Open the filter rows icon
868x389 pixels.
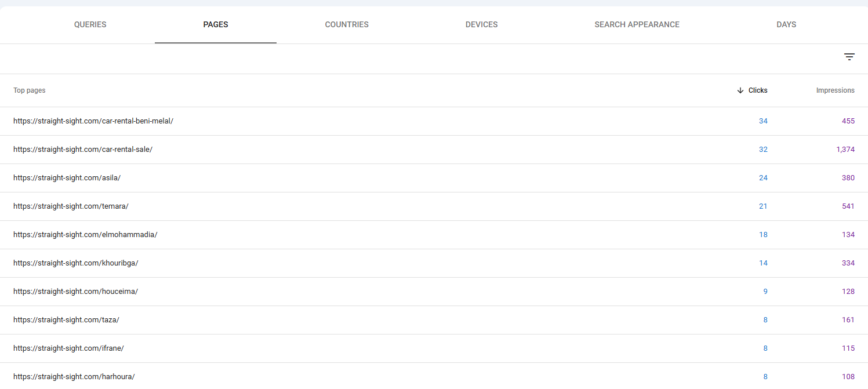point(849,57)
